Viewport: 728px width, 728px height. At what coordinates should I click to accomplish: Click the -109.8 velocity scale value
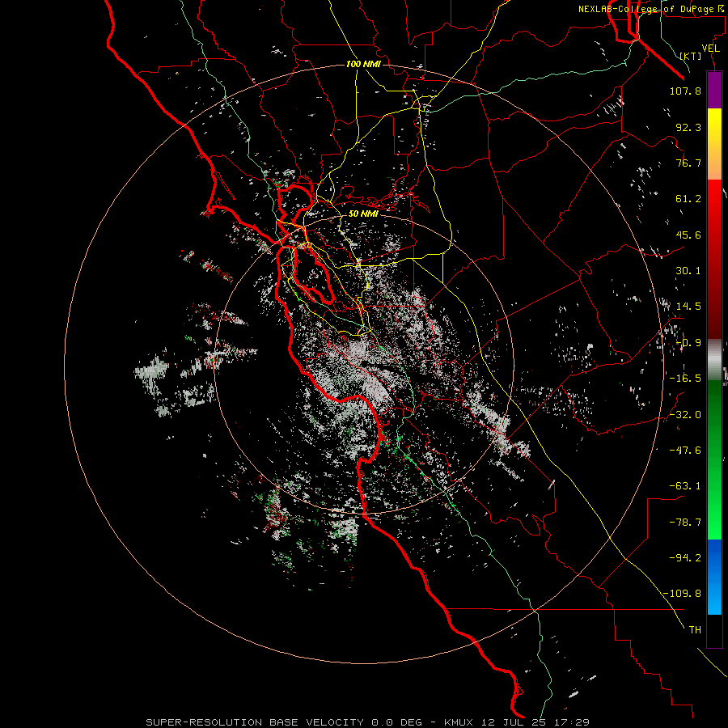[x=682, y=594]
